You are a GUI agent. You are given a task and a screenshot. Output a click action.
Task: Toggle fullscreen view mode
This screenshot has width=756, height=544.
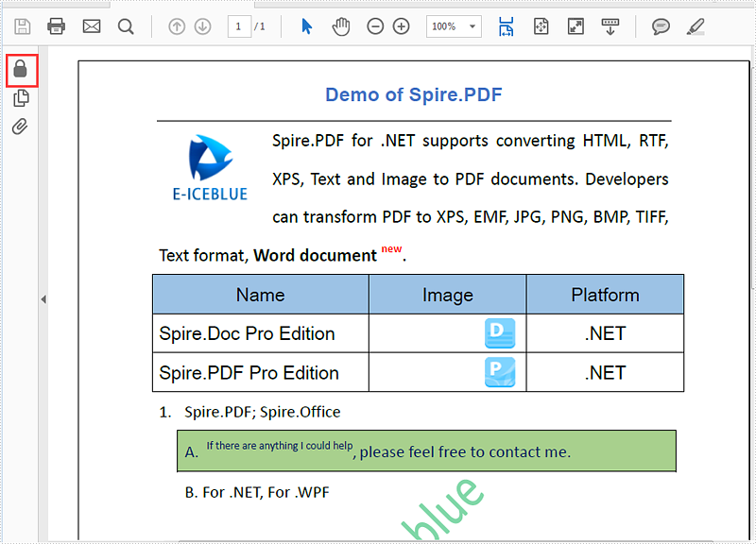pos(576,26)
